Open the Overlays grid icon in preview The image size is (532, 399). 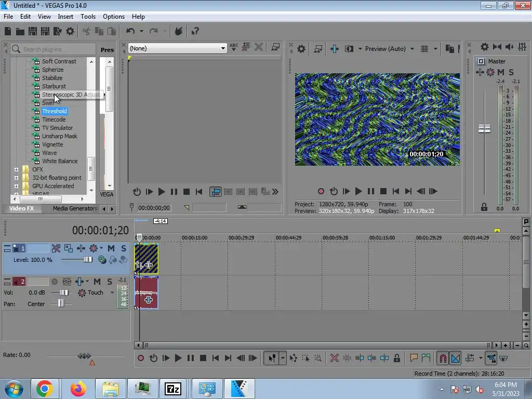[x=424, y=49]
